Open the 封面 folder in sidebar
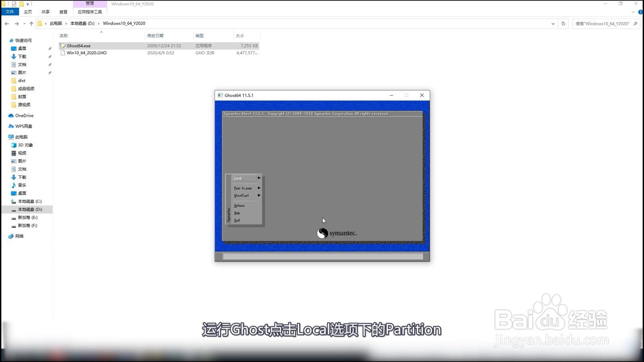Viewport: 644px width, 362px height. (x=22, y=97)
